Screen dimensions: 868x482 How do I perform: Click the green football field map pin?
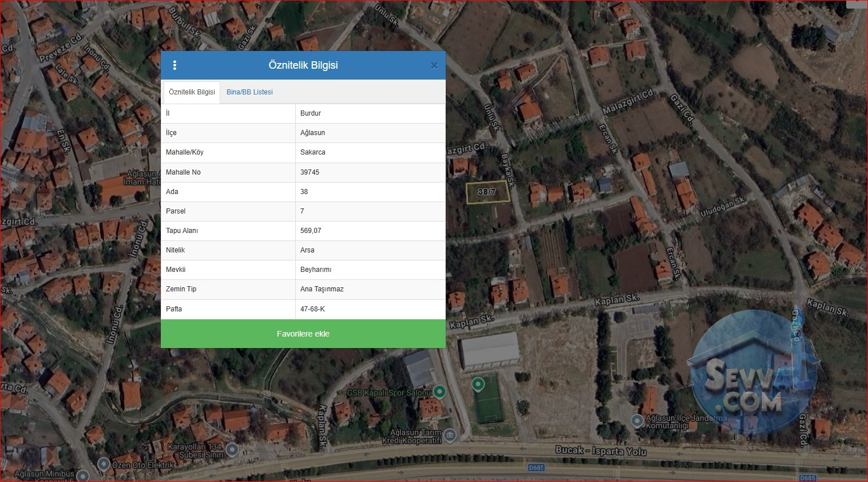pyautogui.click(x=478, y=384)
